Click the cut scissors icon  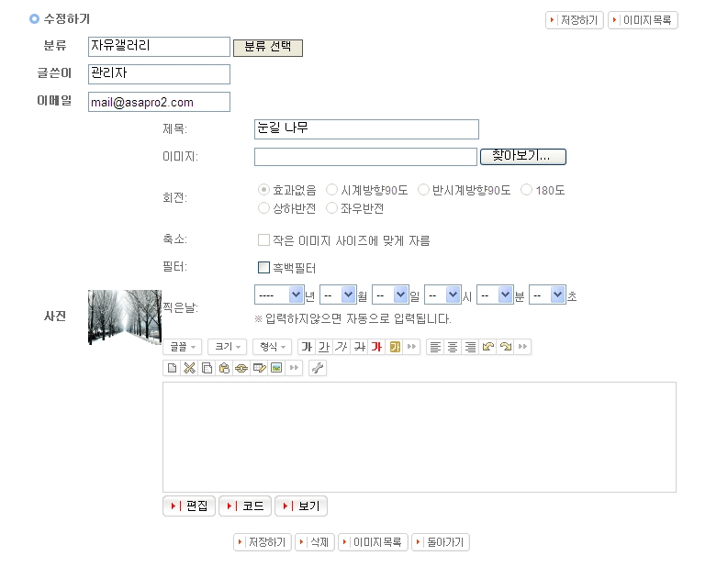[x=189, y=368]
